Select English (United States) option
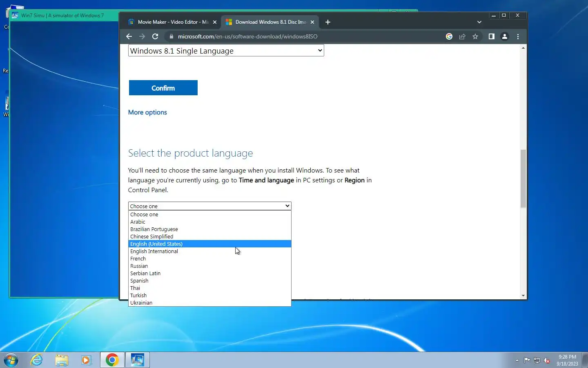This screenshot has height=368, width=588. click(x=210, y=244)
